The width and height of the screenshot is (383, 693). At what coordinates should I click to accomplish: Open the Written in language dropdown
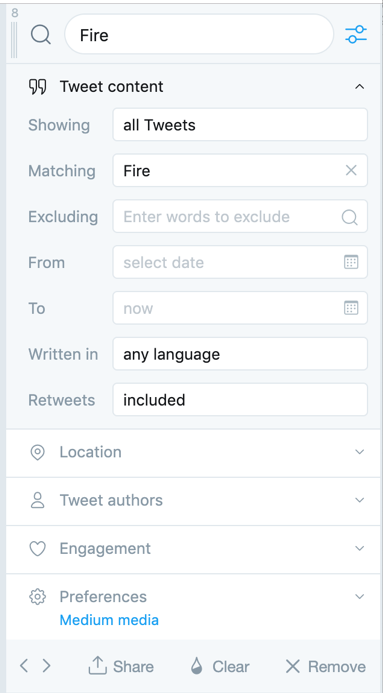(240, 354)
